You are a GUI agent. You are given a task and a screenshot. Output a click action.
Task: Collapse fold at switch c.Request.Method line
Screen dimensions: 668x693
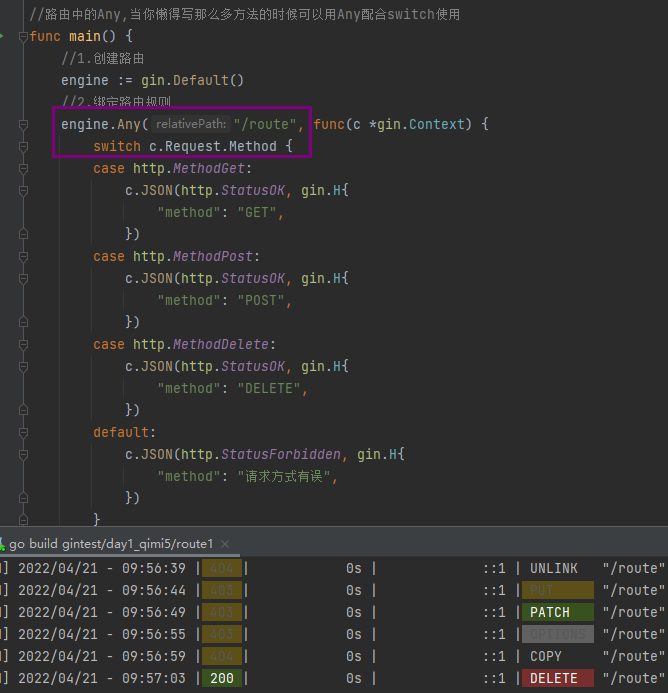(x=24, y=147)
